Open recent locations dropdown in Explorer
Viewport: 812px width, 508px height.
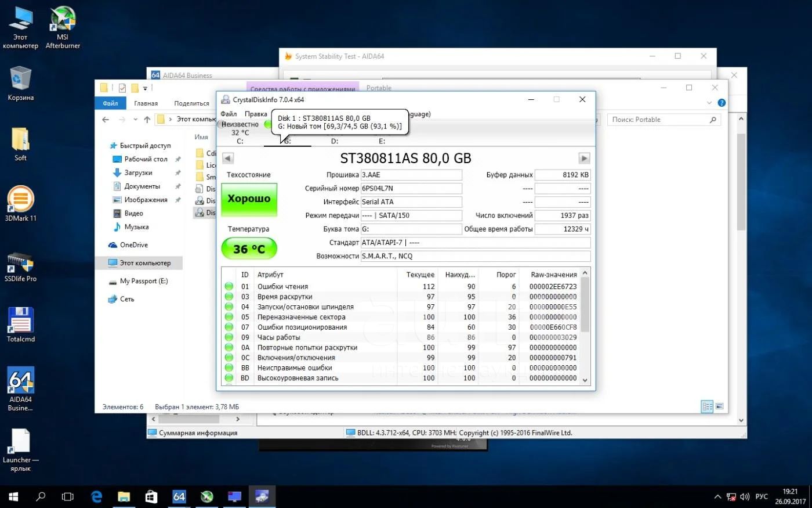135,120
